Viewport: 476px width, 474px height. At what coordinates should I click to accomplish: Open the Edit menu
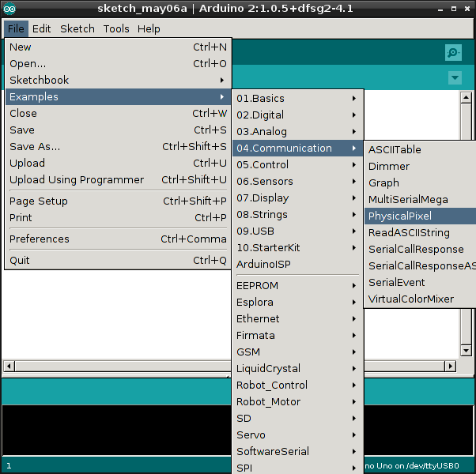[x=42, y=28]
